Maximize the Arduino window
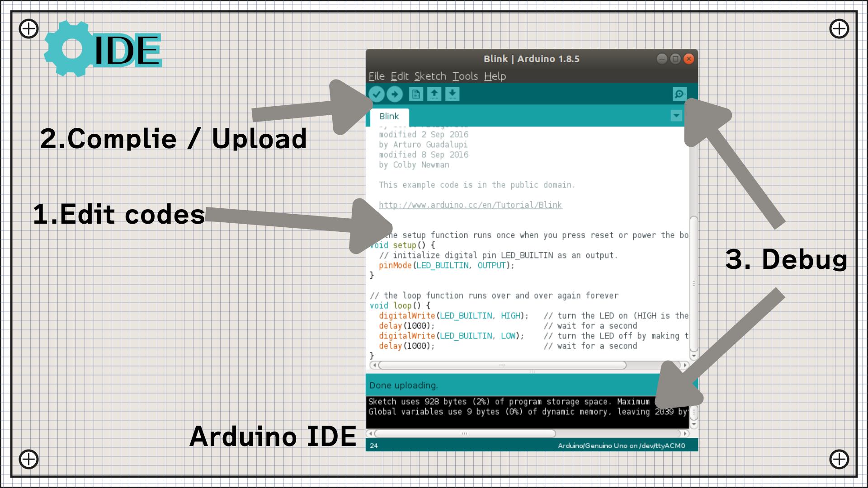Image resolution: width=868 pixels, height=488 pixels. [x=675, y=59]
